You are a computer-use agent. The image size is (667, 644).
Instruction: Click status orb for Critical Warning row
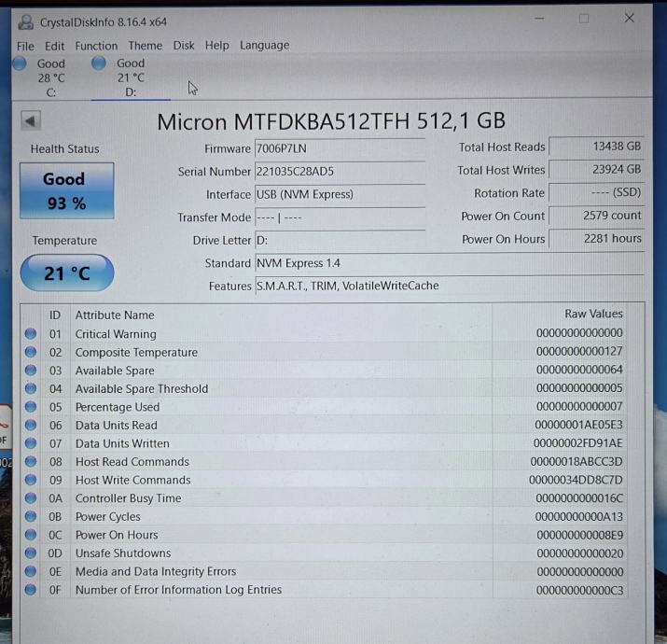point(30,334)
